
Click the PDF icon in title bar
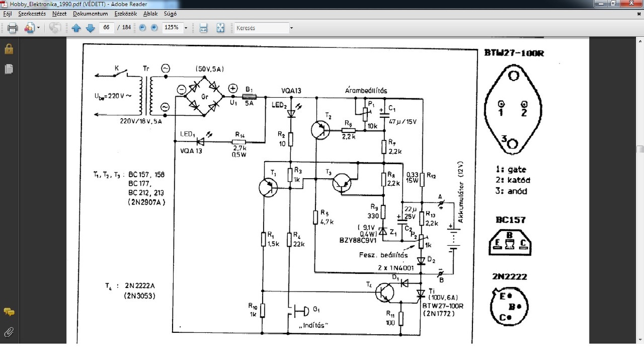coord(5,4)
